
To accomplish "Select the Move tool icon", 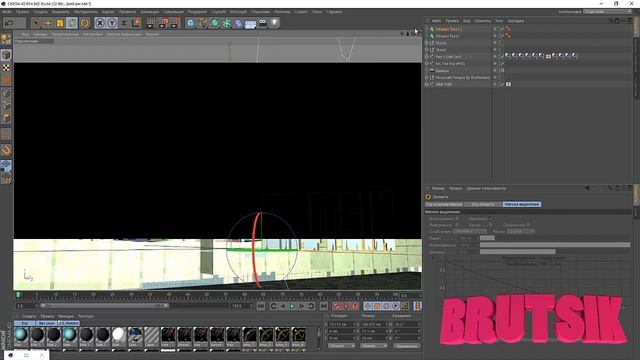I will [48, 23].
